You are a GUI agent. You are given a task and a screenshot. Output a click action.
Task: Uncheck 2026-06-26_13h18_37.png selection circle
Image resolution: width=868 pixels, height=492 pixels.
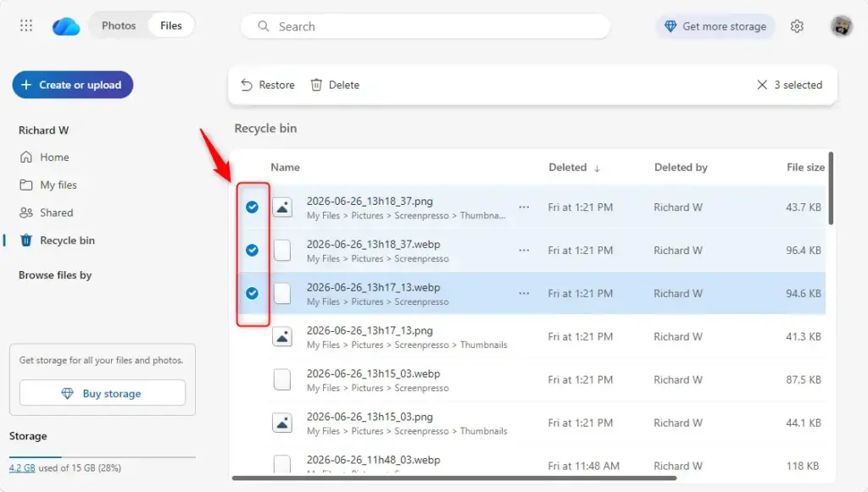(x=252, y=207)
